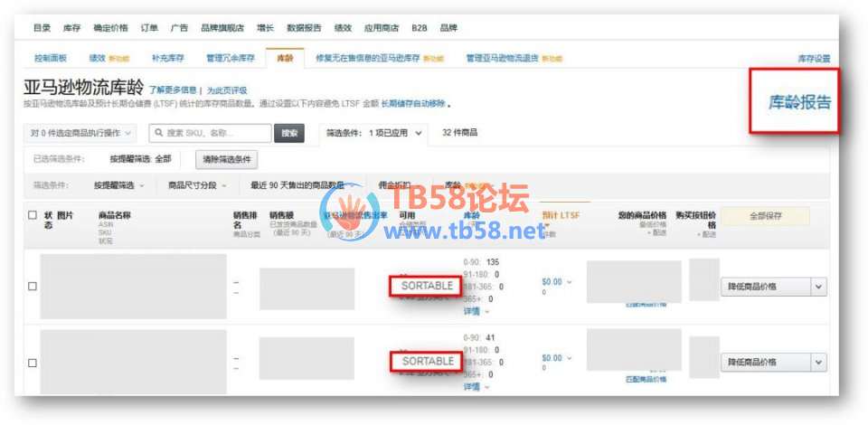Image resolution: width=868 pixels, height=425 pixels.
Task: Expand the 对 0 件选定商品执行操作 dropdown
Action: click(80, 133)
